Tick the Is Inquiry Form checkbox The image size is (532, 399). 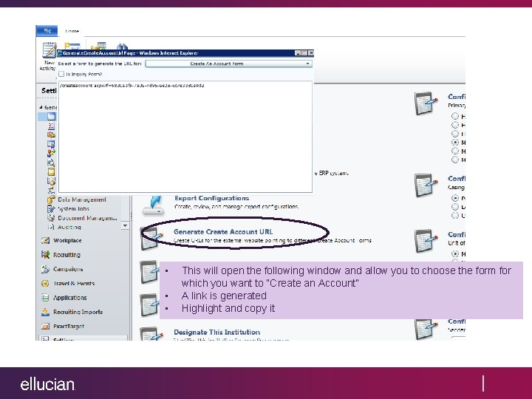61,74
